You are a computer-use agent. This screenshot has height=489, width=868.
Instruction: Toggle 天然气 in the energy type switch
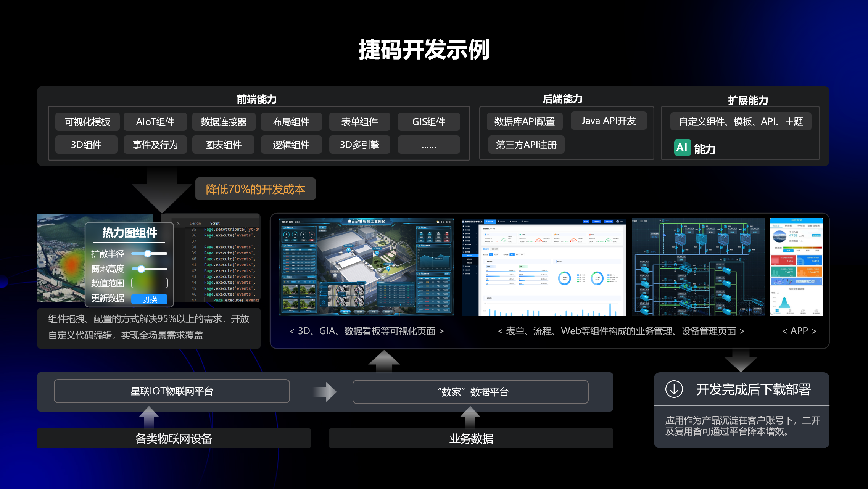496,255
